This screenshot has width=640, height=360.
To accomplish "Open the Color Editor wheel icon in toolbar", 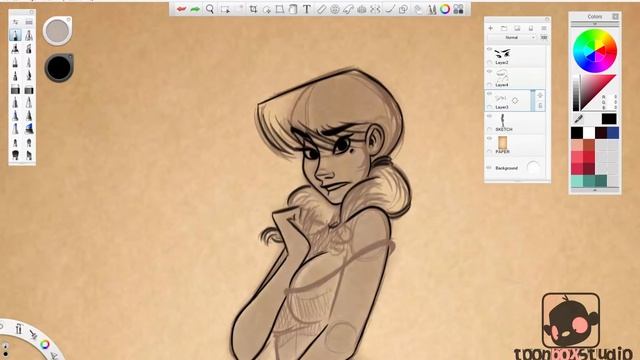I will (x=445, y=9).
